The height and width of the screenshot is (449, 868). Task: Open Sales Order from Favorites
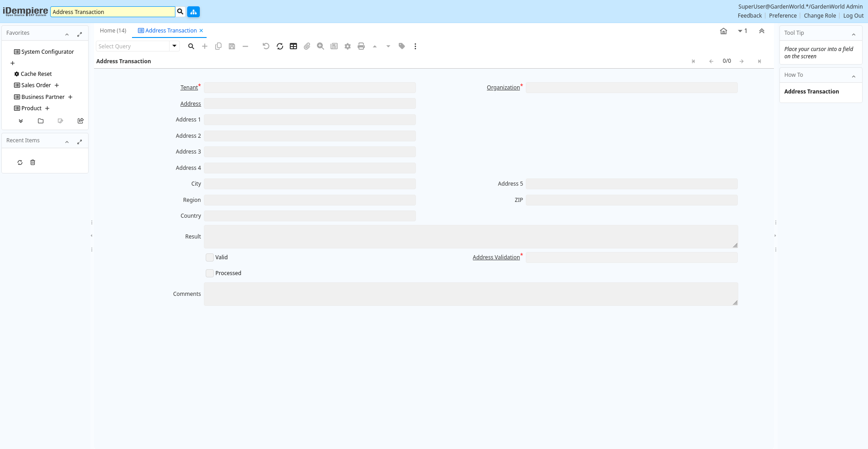point(36,85)
